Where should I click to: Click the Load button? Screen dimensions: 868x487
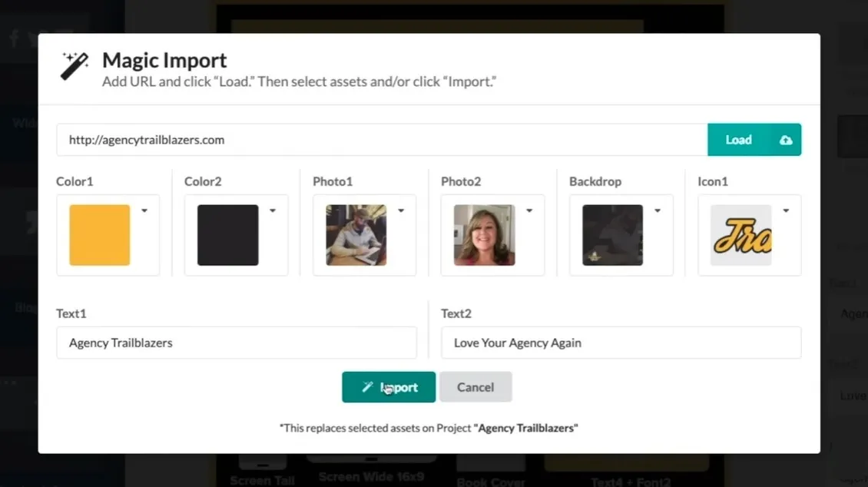(754, 140)
